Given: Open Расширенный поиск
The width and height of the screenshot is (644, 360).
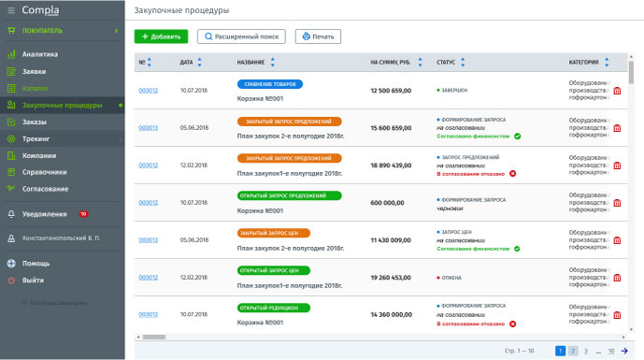Looking at the screenshot, I should 241,36.
